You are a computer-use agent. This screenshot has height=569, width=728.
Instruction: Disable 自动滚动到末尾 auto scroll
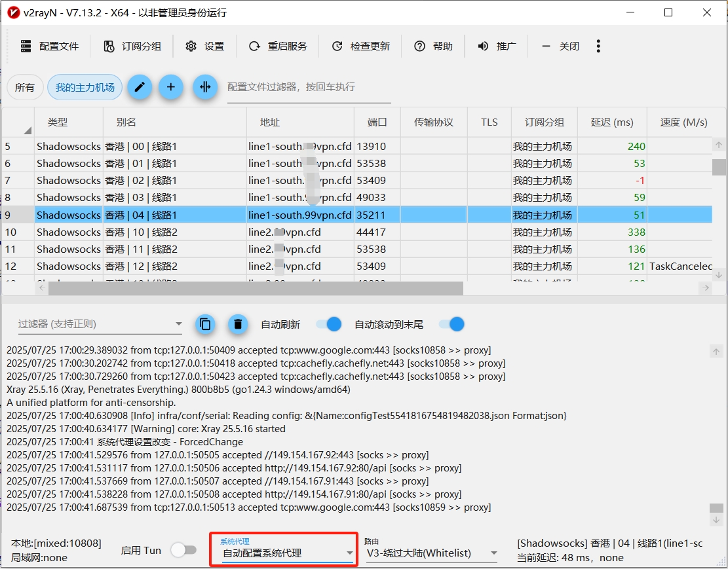pos(451,324)
